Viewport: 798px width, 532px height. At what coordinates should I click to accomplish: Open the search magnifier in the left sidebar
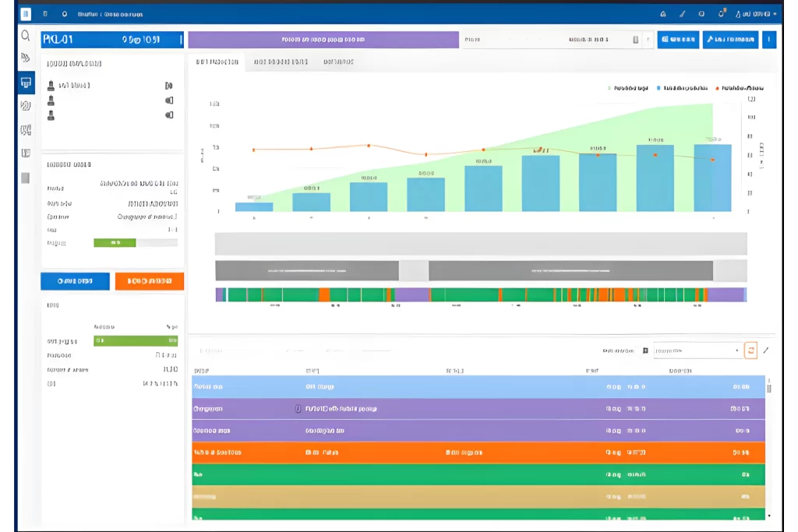pos(26,36)
